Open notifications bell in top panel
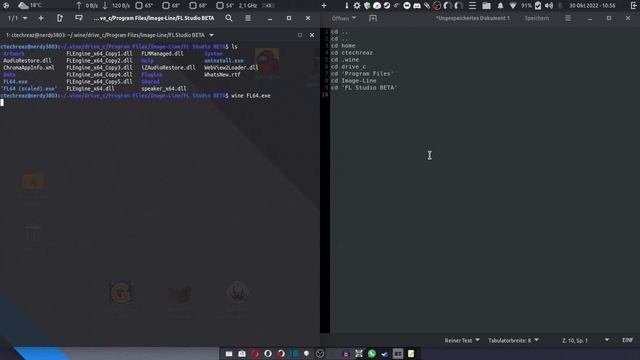Viewport: 640px width, 360px height. coord(500,5)
